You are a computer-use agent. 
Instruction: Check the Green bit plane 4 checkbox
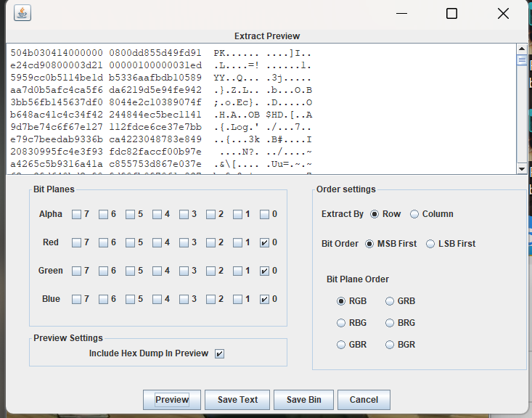click(157, 271)
